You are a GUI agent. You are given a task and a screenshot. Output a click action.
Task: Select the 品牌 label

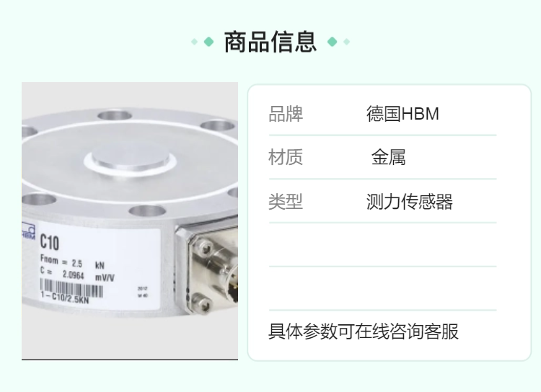(286, 114)
